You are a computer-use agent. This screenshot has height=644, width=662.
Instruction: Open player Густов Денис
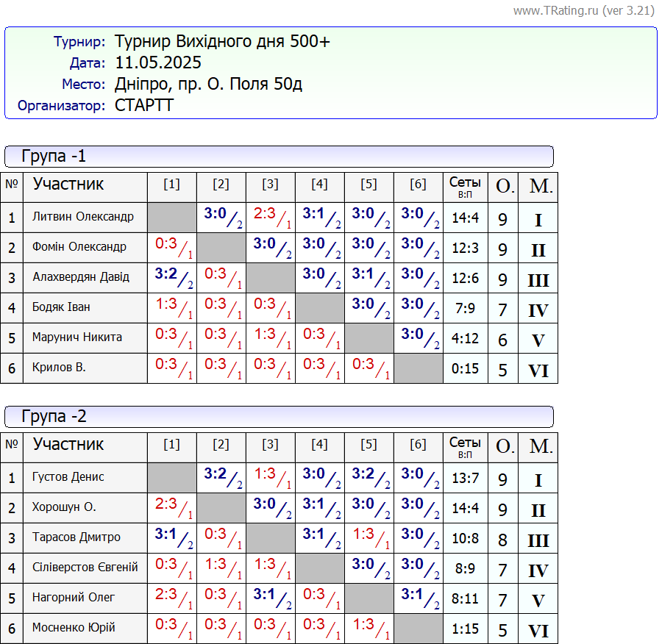[x=68, y=477]
